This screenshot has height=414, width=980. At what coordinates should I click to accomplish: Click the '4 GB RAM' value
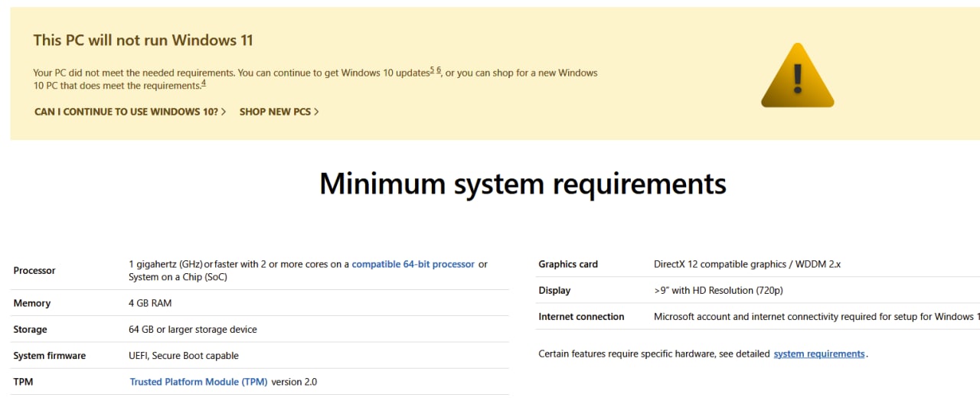coord(150,303)
